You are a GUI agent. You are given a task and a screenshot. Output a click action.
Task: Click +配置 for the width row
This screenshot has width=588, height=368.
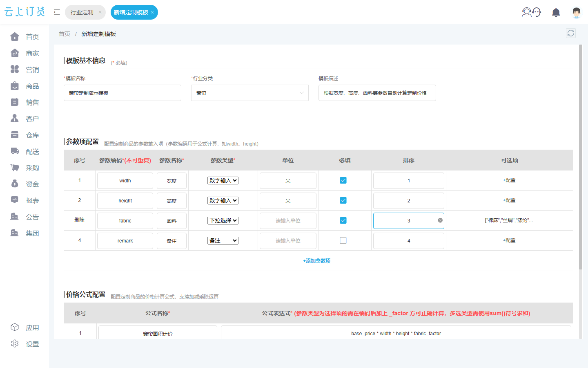[x=509, y=180]
